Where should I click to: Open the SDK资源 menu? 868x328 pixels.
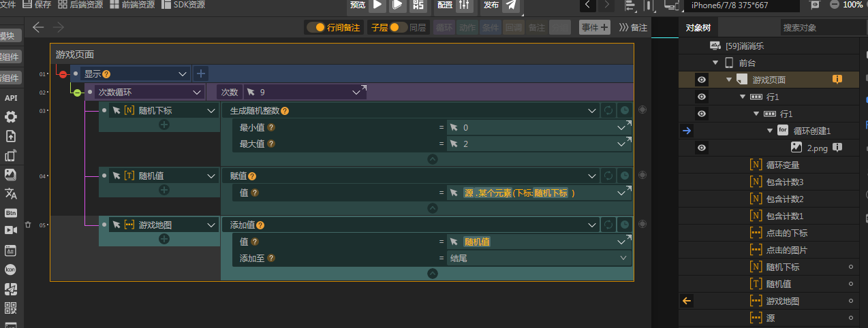(x=183, y=5)
